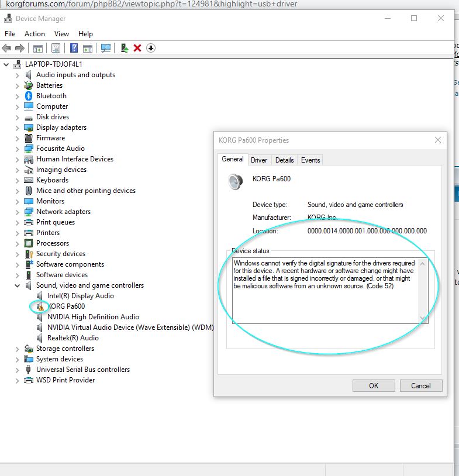Viewport: 459px width, 476px height.
Task: Select NVIDIA Virtual Audio Device (WDM)
Action: 130,327
